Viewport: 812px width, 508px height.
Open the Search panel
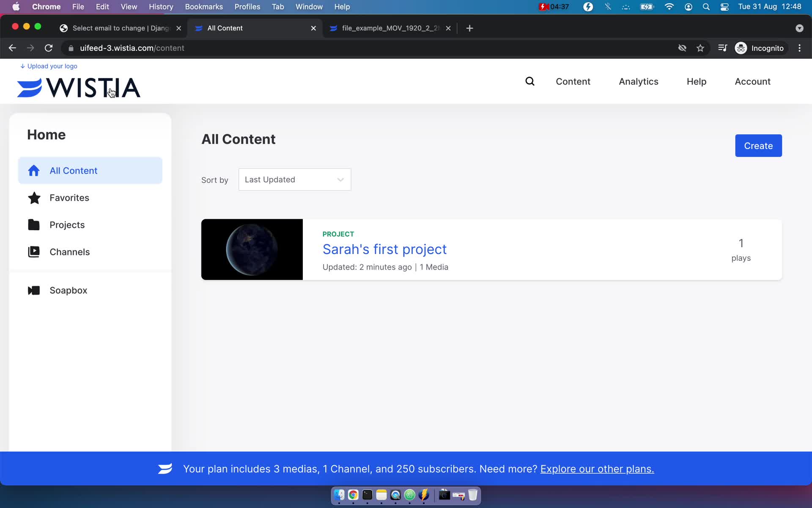pyautogui.click(x=530, y=81)
